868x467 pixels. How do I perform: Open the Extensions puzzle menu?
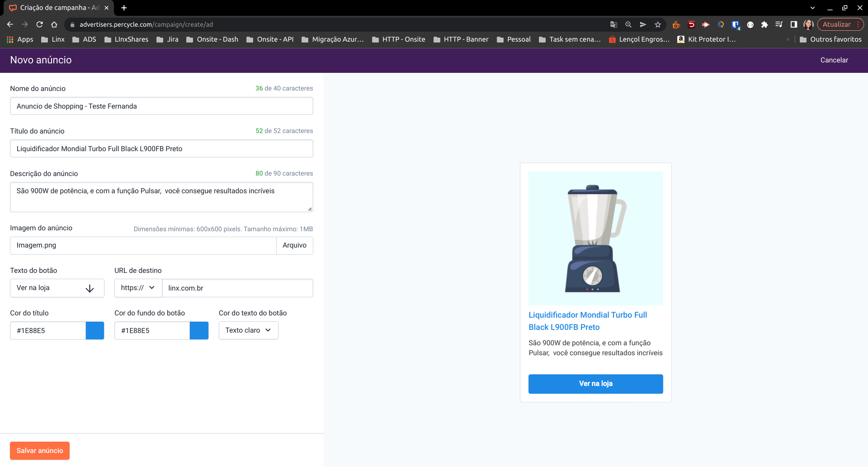click(764, 24)
